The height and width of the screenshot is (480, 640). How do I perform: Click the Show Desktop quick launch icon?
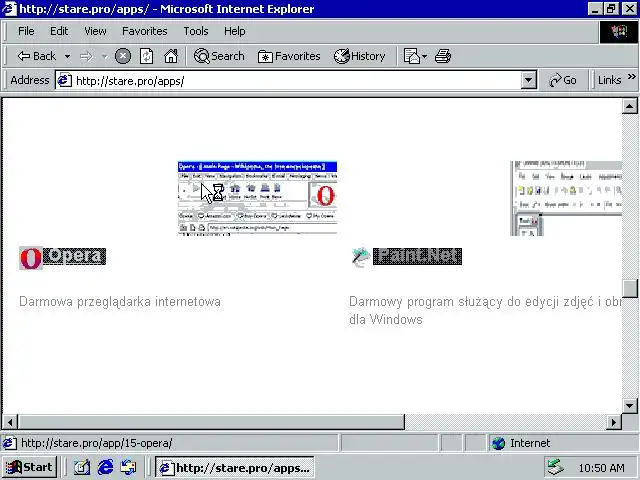pos(82,467)
